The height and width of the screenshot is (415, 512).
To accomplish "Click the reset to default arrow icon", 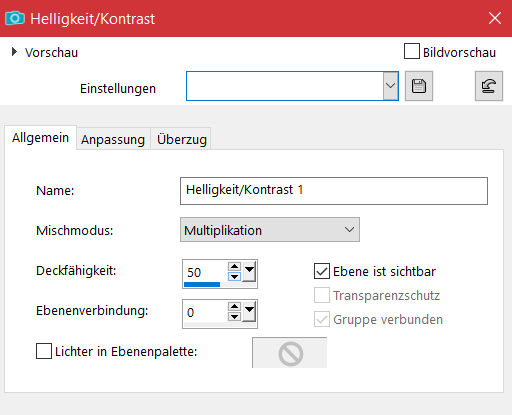I will click(x=489, y=86).
